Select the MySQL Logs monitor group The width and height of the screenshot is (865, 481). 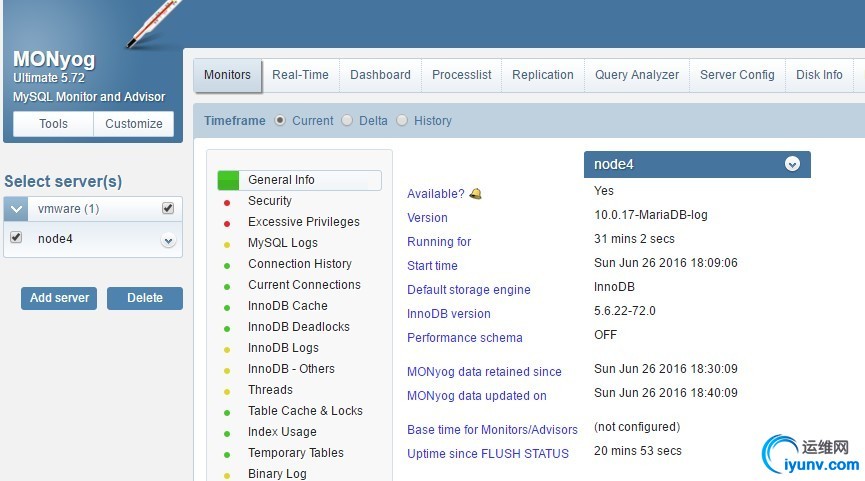282,243
